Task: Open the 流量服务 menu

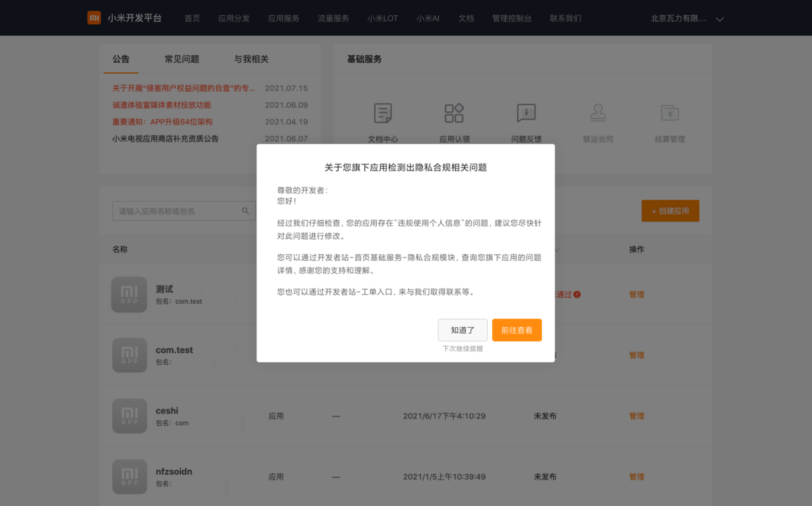Action: click(x=334, y=18)
